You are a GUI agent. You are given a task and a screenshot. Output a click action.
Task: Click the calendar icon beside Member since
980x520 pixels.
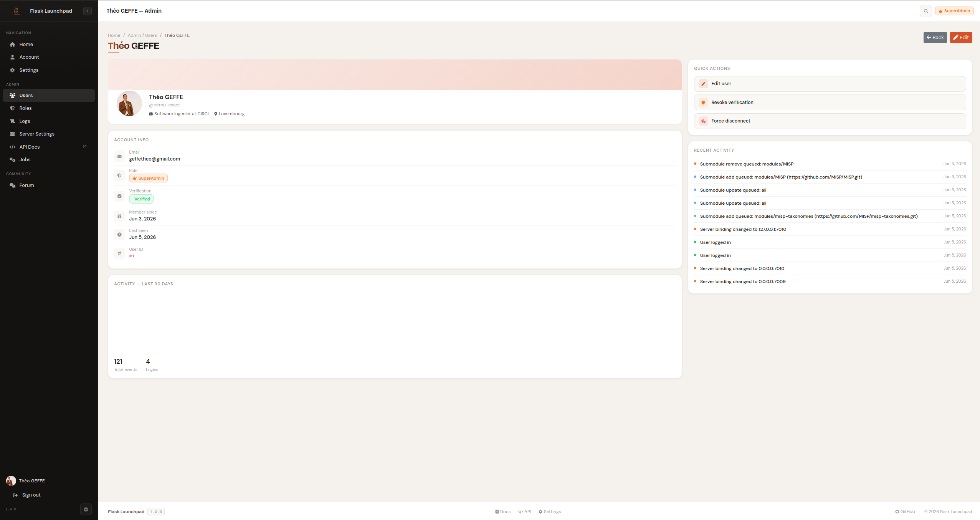(x=119, y=216)
